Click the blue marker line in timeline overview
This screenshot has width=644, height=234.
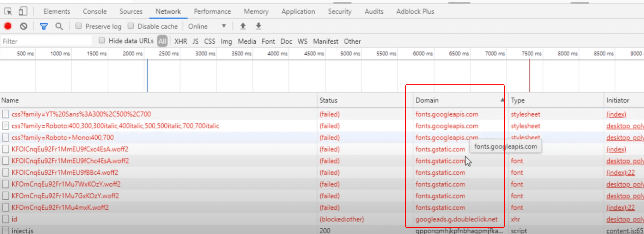click(147, 76)
